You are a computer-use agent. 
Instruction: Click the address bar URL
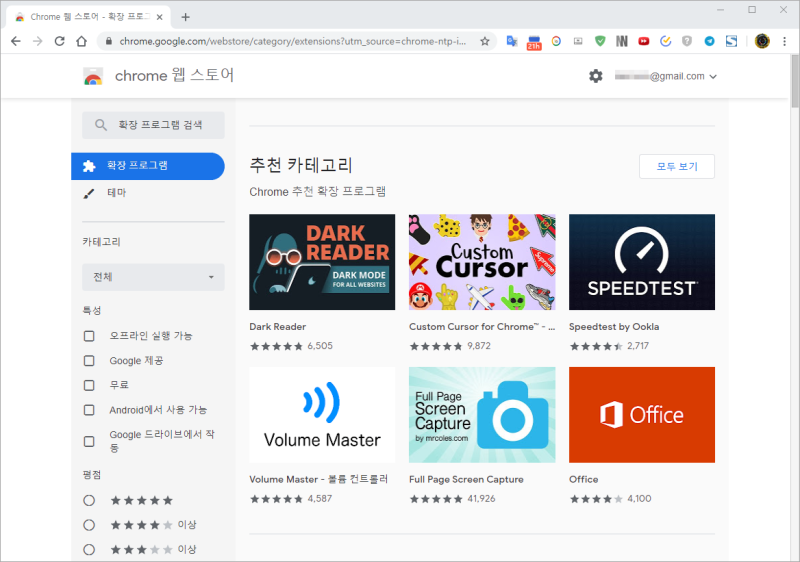pos(292,42)
